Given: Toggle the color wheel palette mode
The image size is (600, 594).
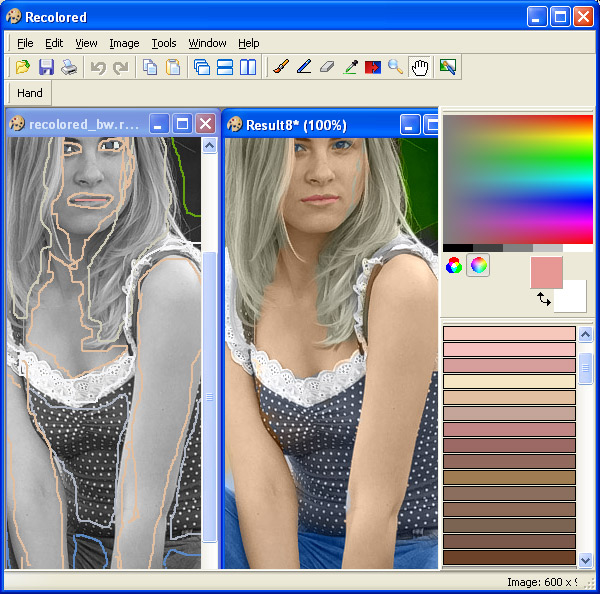Looking at the screenshot, I should [478, 266].
